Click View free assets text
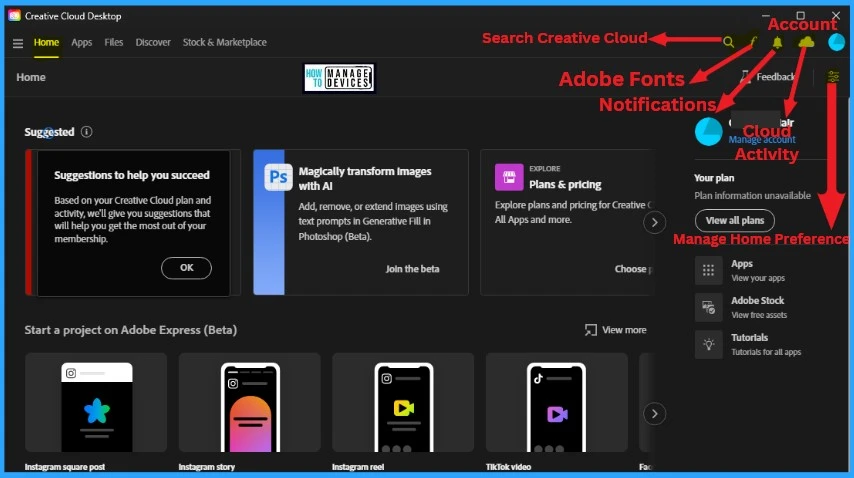This screenshot has height=478, width=854. click(759, 315)
